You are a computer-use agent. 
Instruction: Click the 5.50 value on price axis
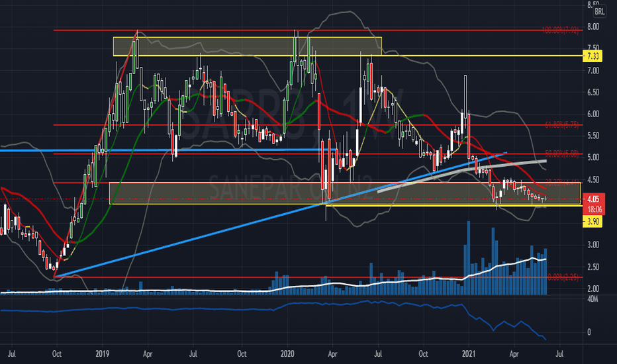click(593, 136)
